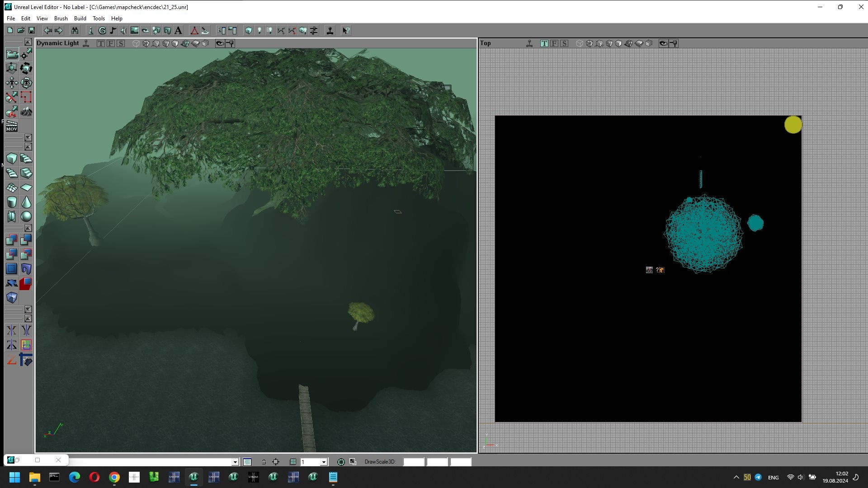Build a Cylinder brush

click(x=12, y=202)
